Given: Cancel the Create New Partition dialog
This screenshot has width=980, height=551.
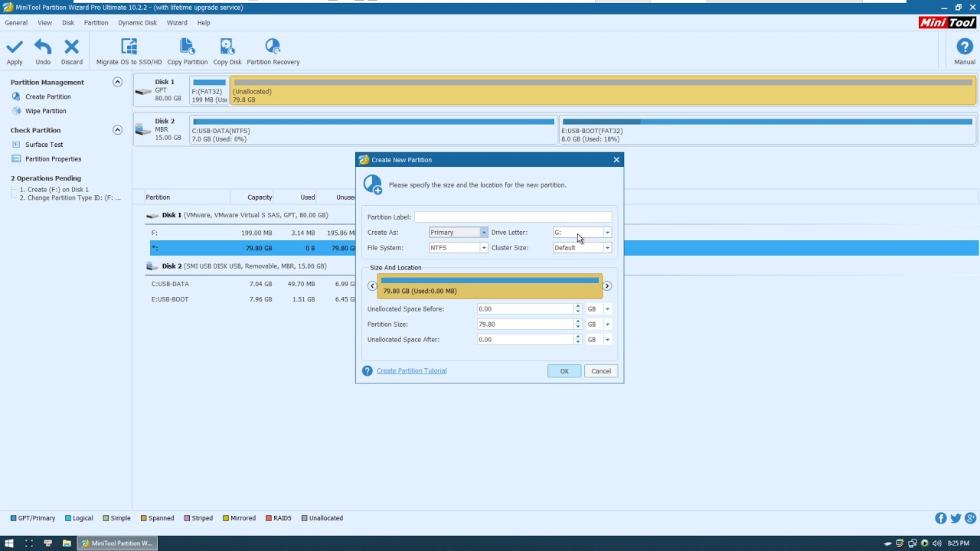Looking at the screenshot, I should pos(601,371).
